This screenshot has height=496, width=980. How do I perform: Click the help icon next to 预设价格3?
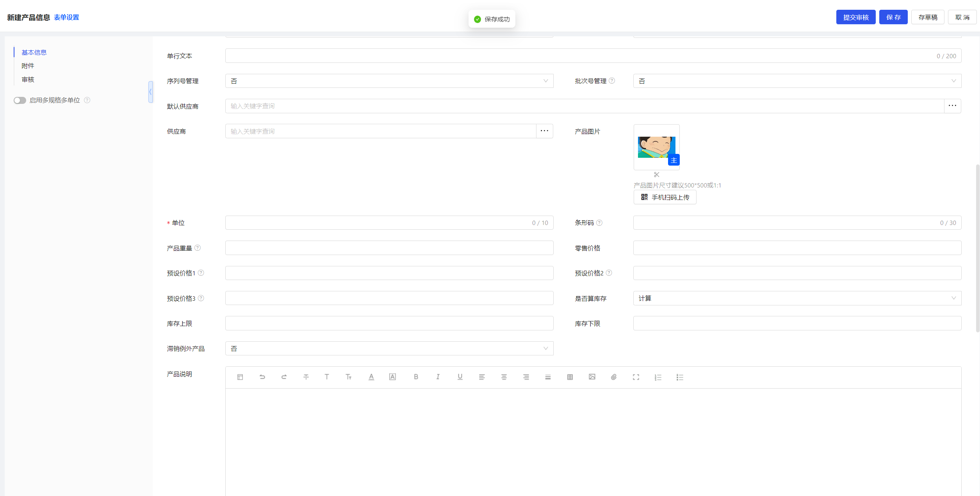(201, 298)
